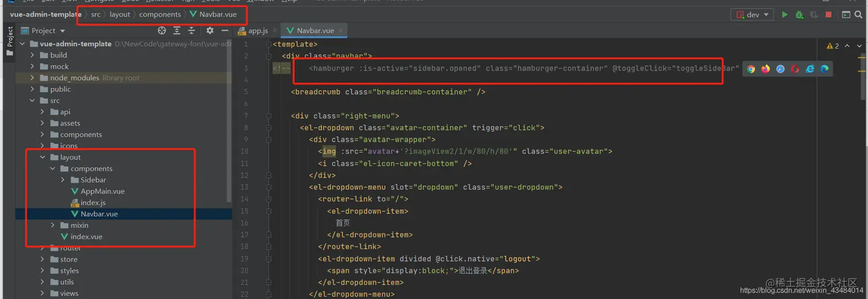
Task: Collapse the src folder
Action: [33, 100]
